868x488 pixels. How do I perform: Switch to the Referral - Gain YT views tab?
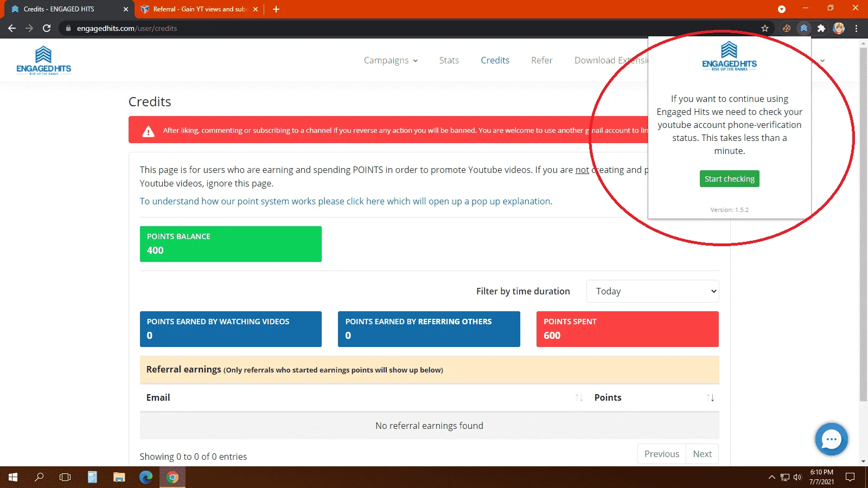(x=199, y=9)
